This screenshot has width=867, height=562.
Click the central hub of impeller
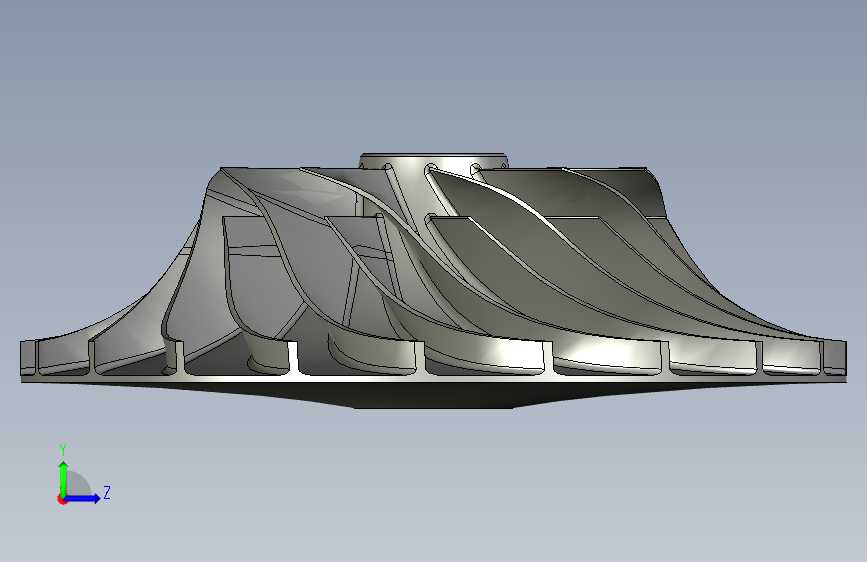(x=434, y=161)
